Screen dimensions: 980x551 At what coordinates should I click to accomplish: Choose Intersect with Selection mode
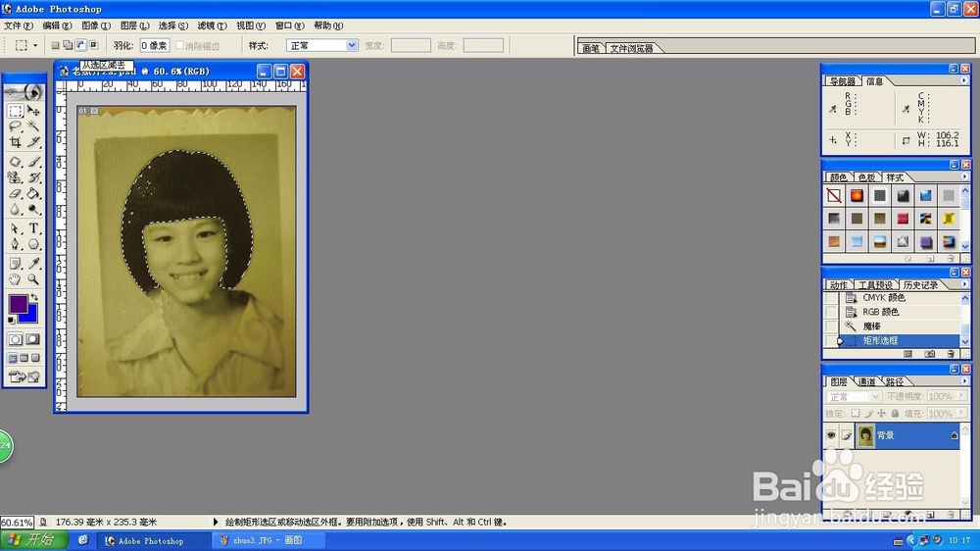pyautogui.click(x=94, y=45)
